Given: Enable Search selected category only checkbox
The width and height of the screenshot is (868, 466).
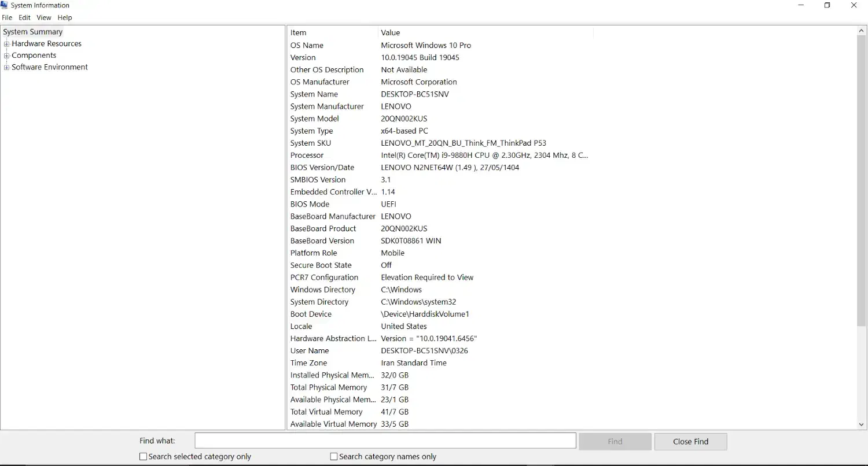Looking at the screenshot, I should 144,457.
